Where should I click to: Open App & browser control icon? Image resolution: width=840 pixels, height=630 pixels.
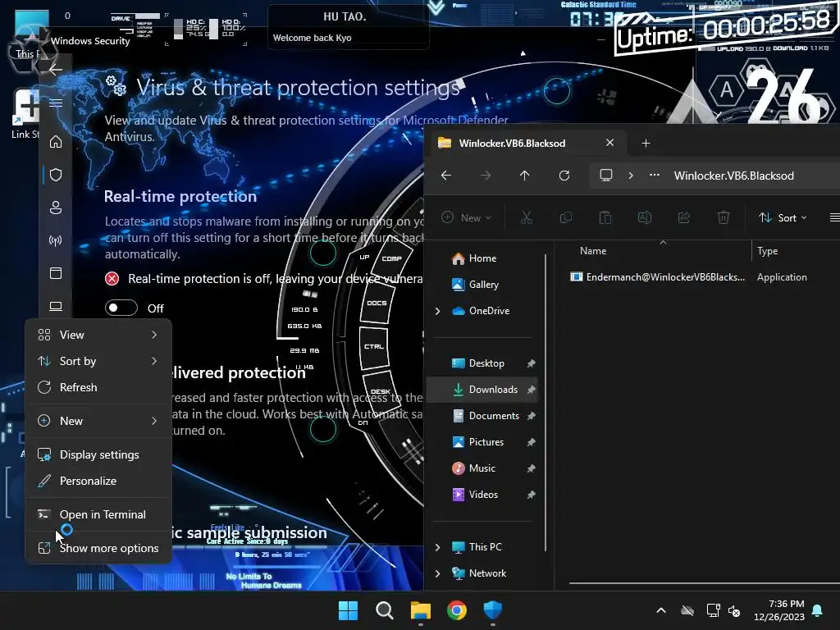56,273
